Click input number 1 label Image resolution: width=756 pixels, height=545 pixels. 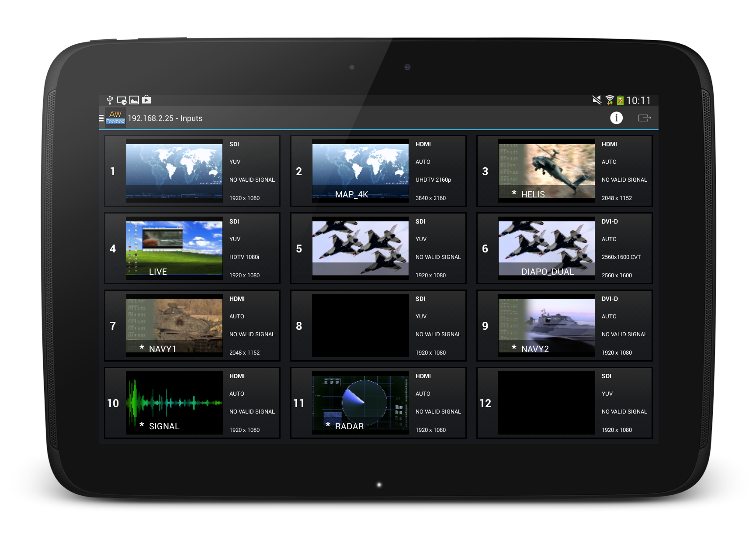tap(113, 171)
